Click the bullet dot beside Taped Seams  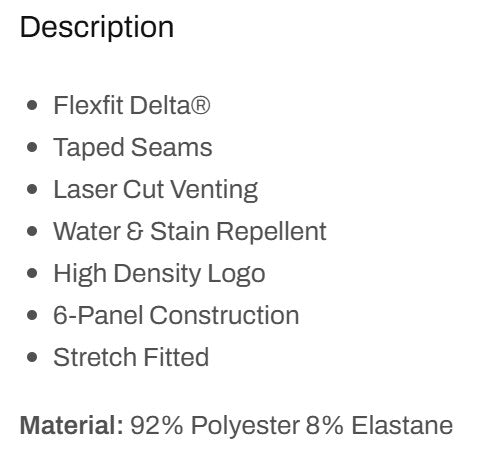pos(32,147)
